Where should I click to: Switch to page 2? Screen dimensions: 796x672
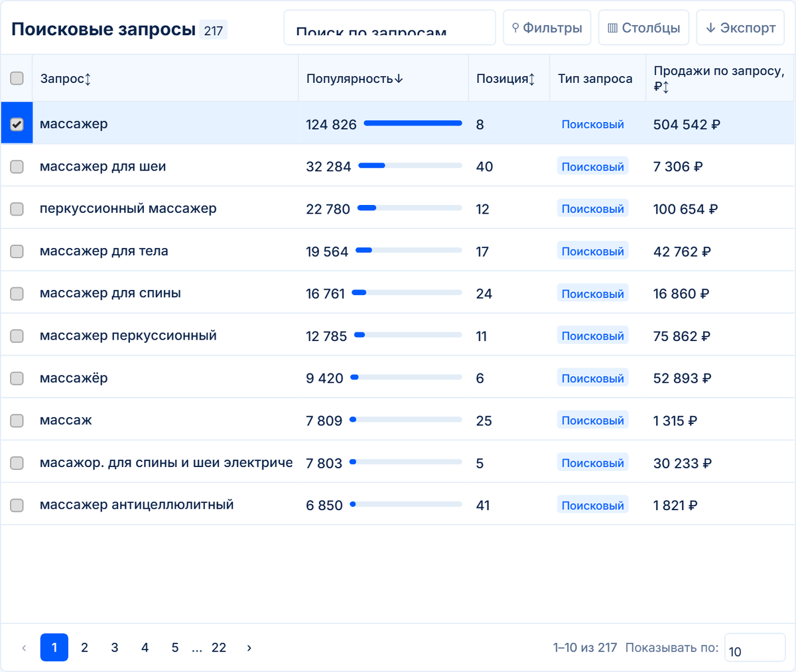pyautogui.click(x=84, y=647)
